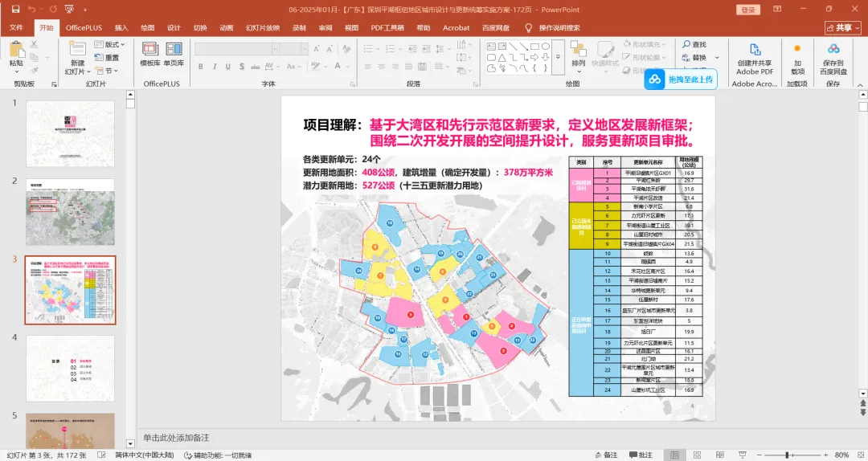868x461 pixels.
Task: Open the font size combo box
Action: coord(294,49)
